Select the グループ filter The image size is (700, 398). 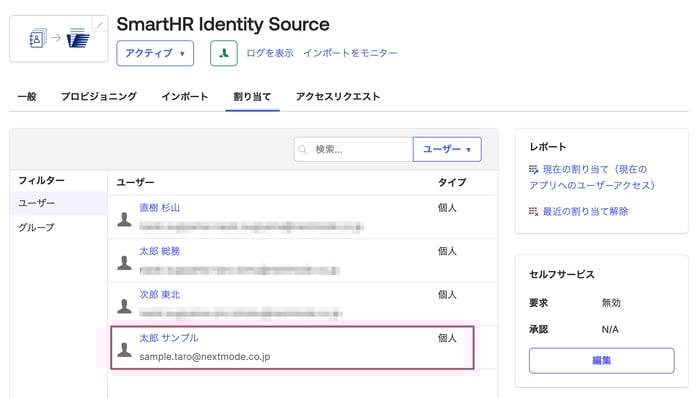click(58, 227)
